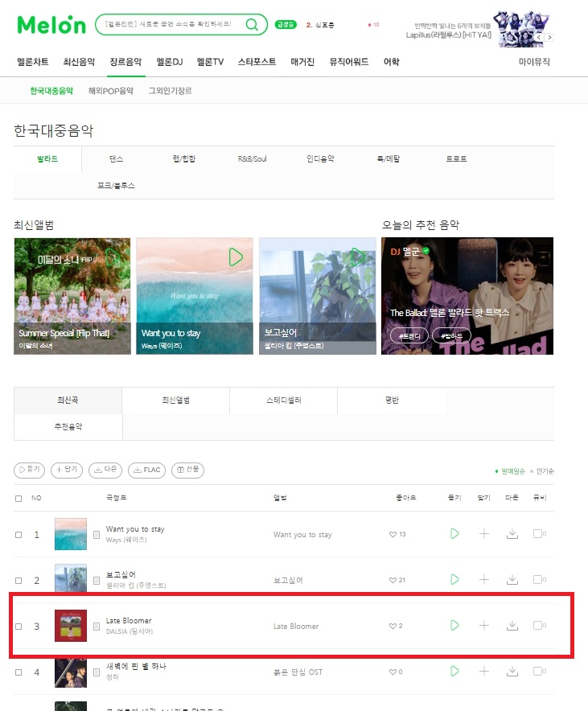Viewport: 588px width, 711px height.
Task: Like Late Bloomer with the heart icon
Action: (393, 627)
